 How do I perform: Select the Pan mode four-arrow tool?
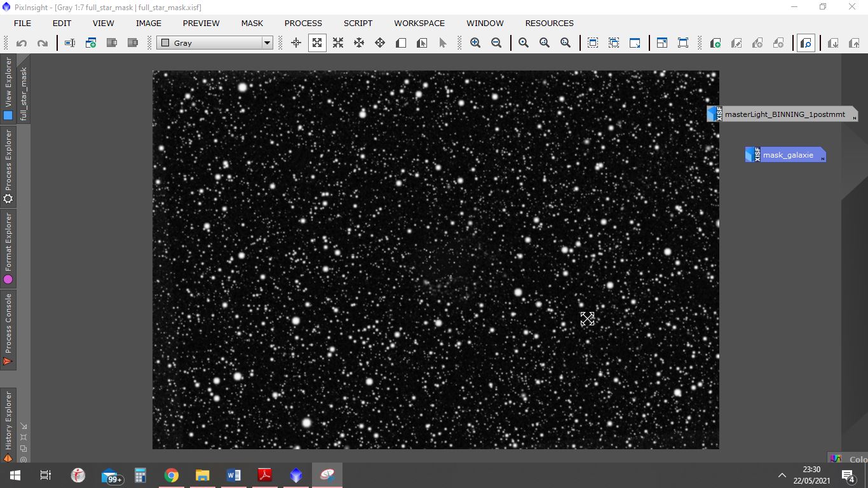point(359,43)
